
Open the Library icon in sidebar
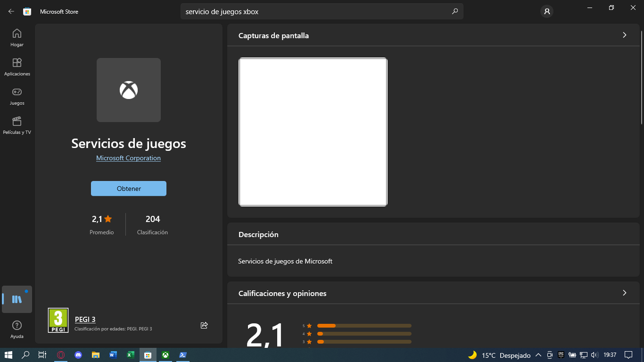coord(17,299)
